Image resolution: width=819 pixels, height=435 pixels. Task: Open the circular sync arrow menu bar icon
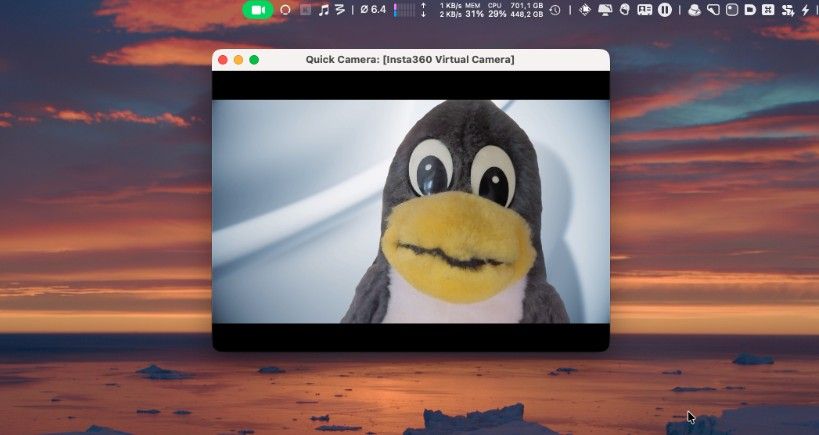(x=285, y=10)
